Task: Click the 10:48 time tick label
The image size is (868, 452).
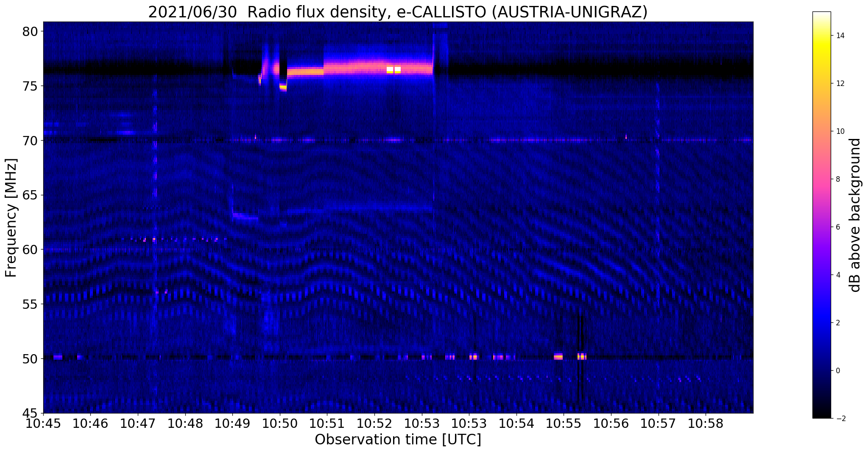Action: click(185, 424)
